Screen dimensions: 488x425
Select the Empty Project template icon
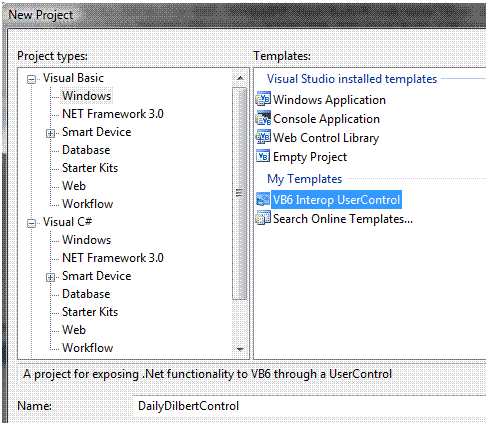(263, 156)
